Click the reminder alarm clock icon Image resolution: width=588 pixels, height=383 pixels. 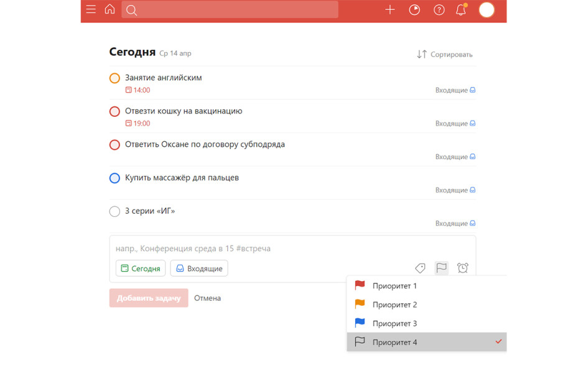[x=463, y=268]
